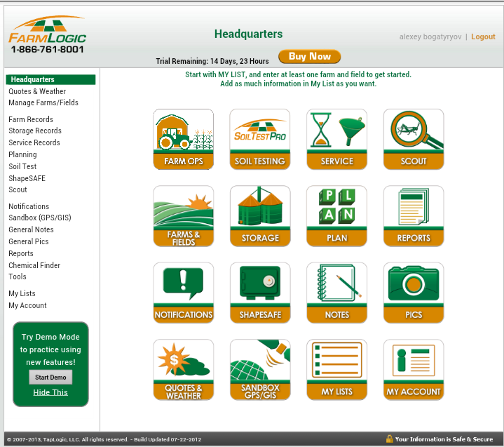Select Scout in the sidebar
504x447 pixels.
tap(18, 189)
